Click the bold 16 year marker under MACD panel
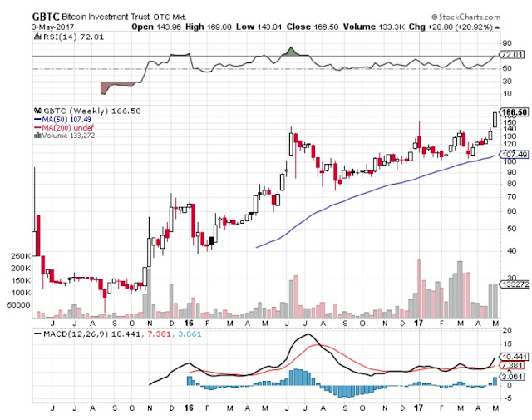This screenshot has height=420, width=532. 189,408
